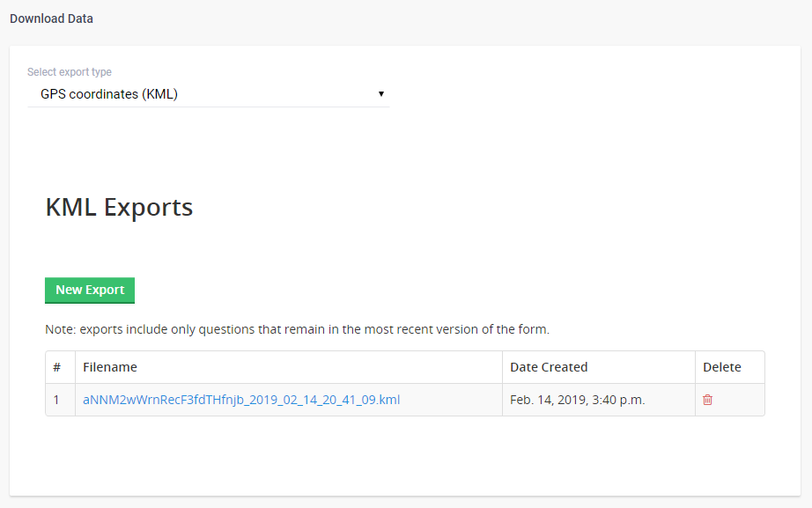
Task: Click the '#' column header
Action: 57,367
